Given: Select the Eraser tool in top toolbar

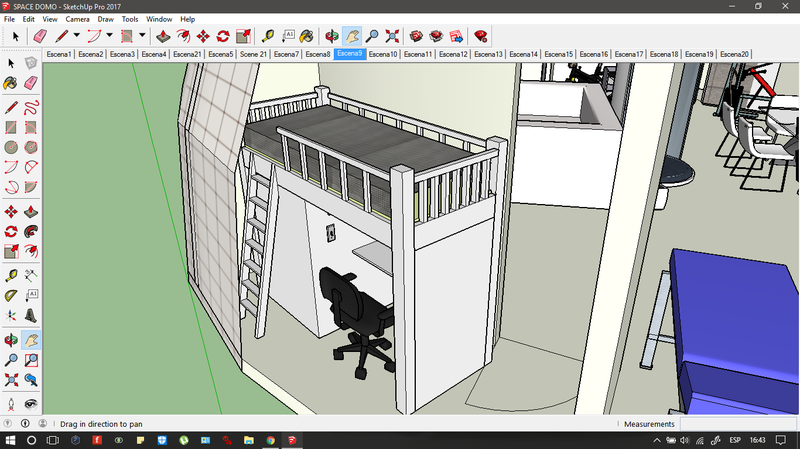Looking at the screenshot, I should tap(40, 36).
